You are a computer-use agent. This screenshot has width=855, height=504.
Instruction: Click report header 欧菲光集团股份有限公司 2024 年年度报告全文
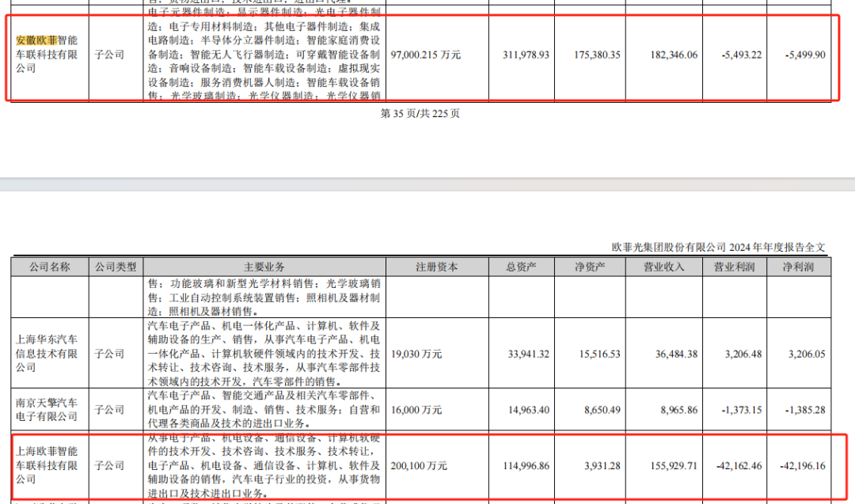click(x=718, y=247)
